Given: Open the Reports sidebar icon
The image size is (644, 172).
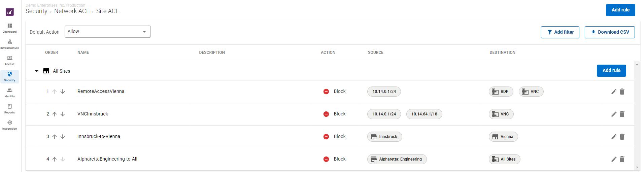Looking at the screenshot, I should (x=9, y=109).
